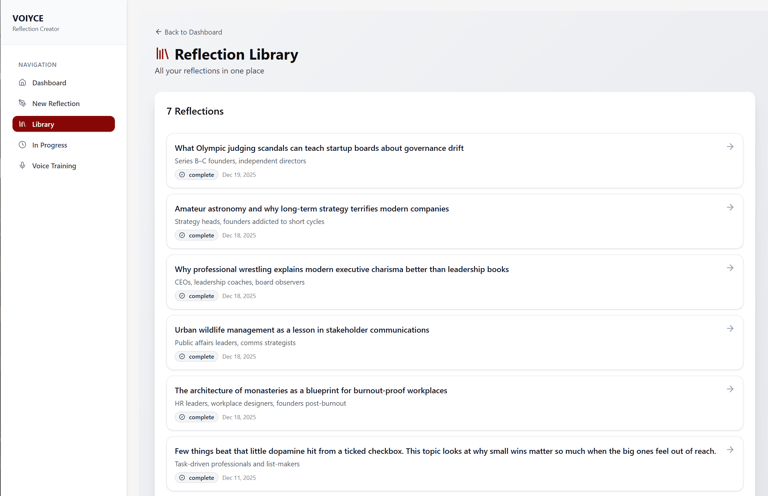Open Olympic judging scandals reflection title
Viewport: 768px width, 496px height.
click(x=319, y=148)
